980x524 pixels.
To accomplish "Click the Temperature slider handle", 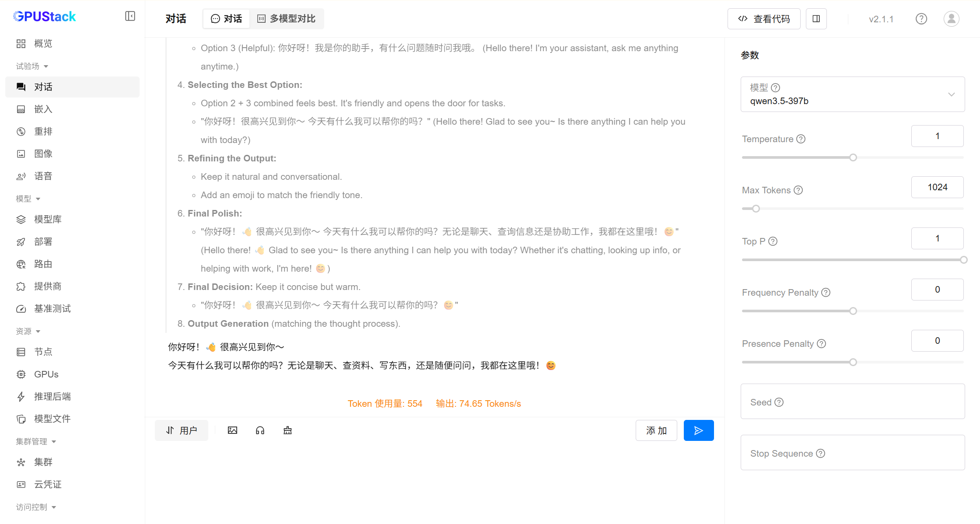I will tap(853, 157).
